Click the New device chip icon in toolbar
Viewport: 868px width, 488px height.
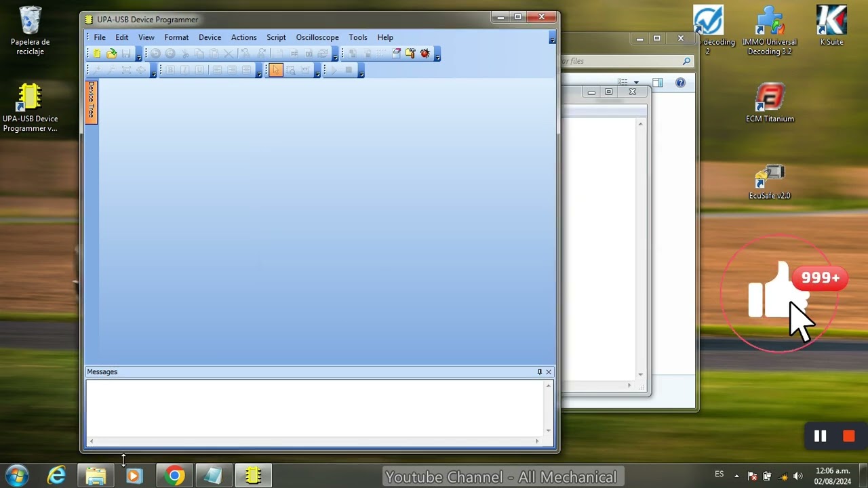97,54
